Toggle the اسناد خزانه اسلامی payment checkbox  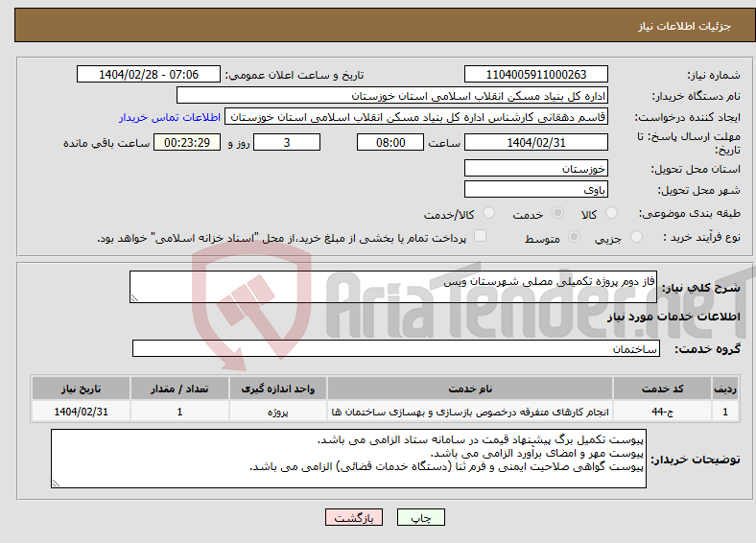click(x=480, y=235)
